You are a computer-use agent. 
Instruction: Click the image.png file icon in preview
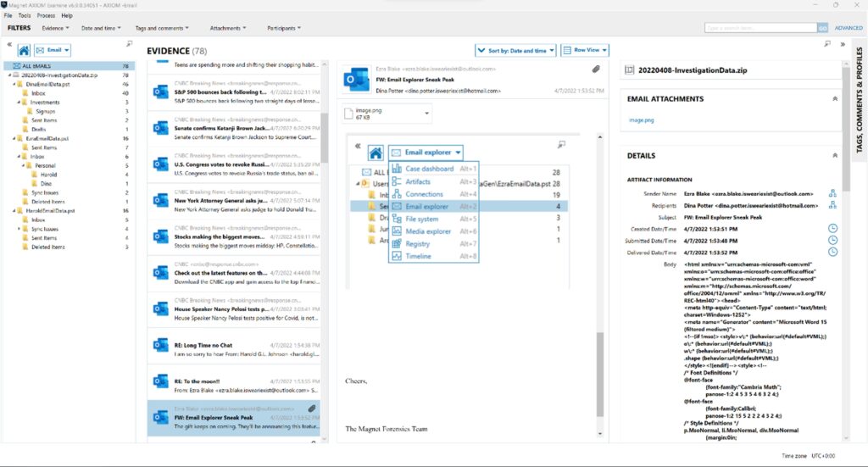coord(348,114)
